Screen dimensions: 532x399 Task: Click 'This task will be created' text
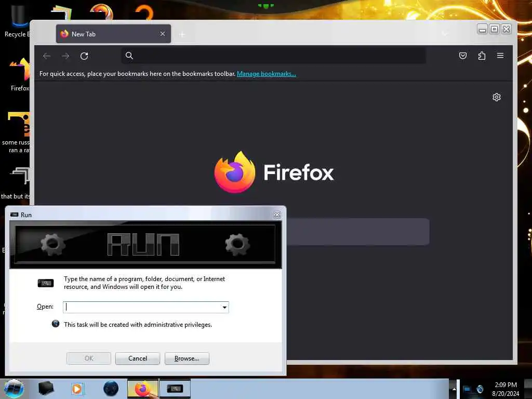(x=138, y=325)
